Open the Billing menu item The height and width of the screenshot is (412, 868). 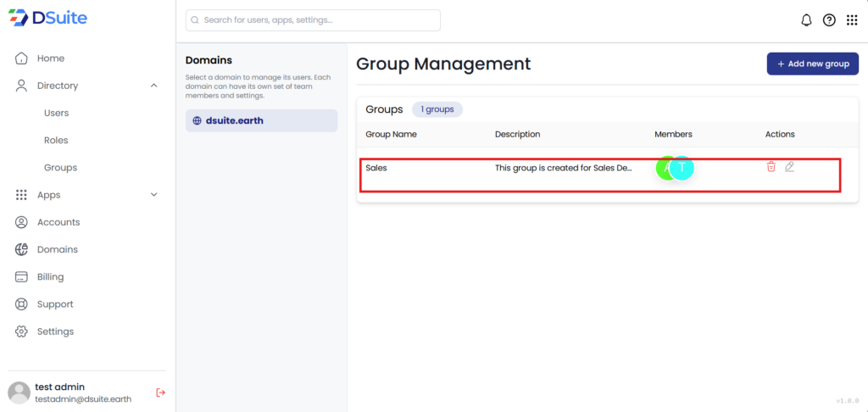pyautogui.click(x=50, y=277)
